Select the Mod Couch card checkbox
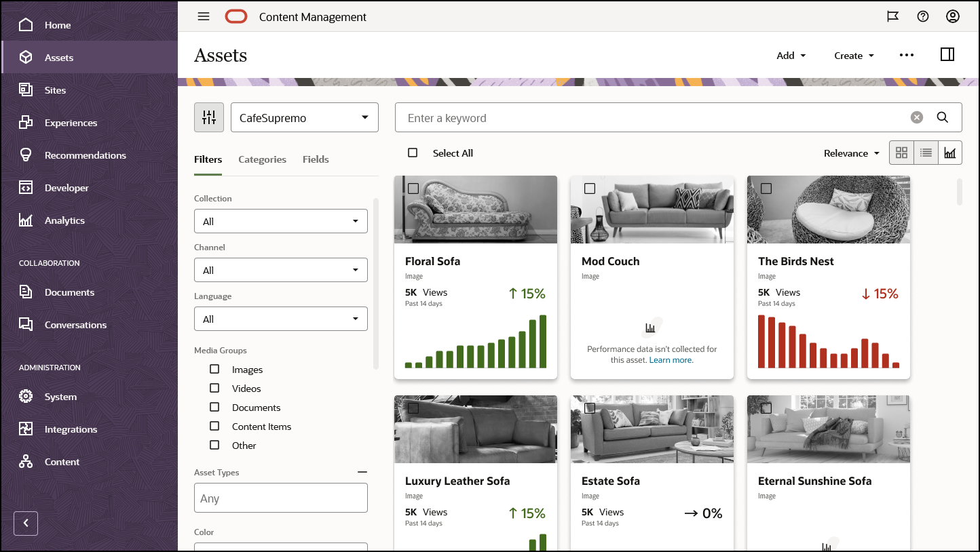Viewport: 980px width, 552px height. 590,189
